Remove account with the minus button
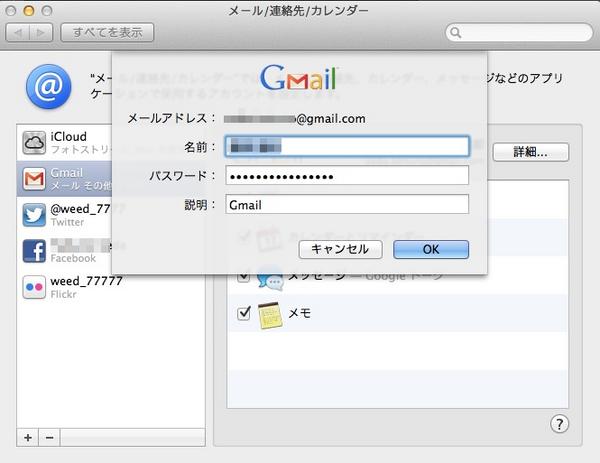This screenshot has width=600, height=463. (x=49, y=437)
